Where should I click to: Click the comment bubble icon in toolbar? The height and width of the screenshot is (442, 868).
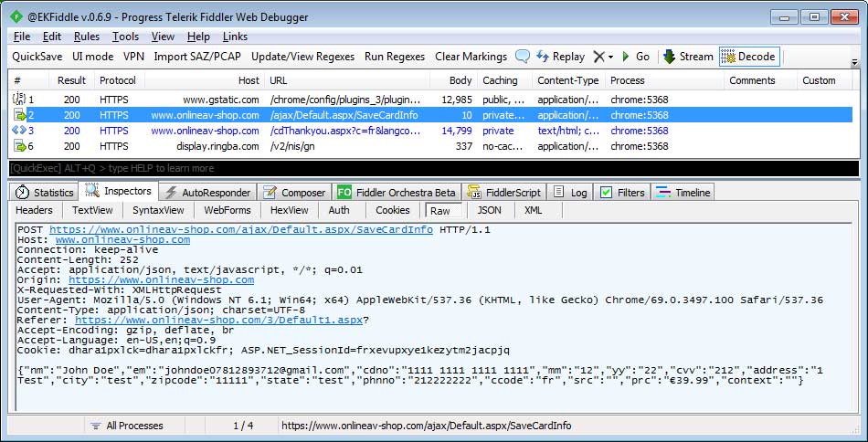coord(523,57)
